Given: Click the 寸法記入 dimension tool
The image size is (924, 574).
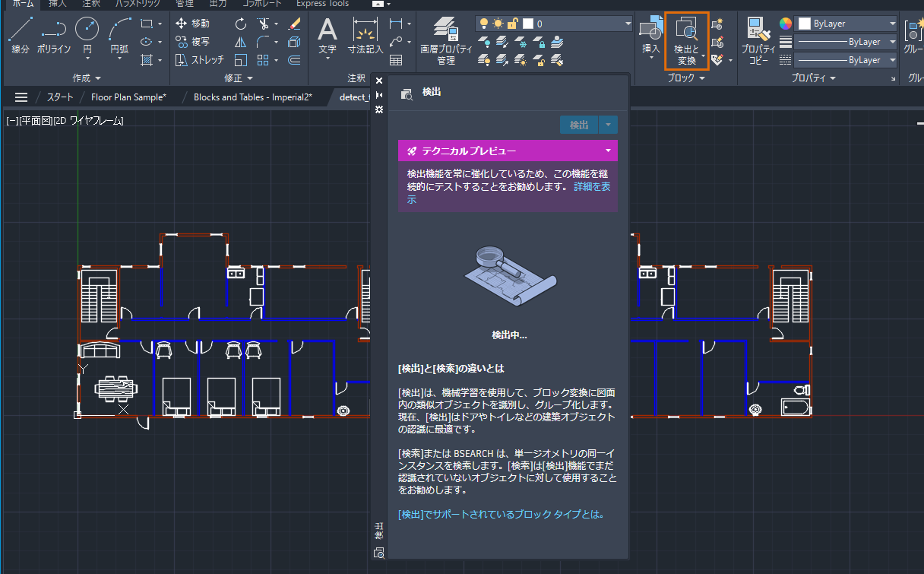Looking at the screenshot, I should 365,36.
